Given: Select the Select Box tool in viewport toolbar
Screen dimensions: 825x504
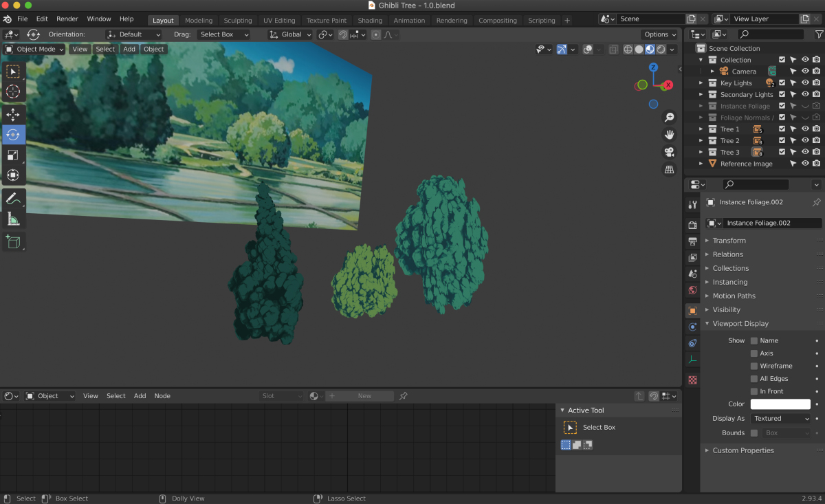Looking at the screenshot, I should coord(13,72).
